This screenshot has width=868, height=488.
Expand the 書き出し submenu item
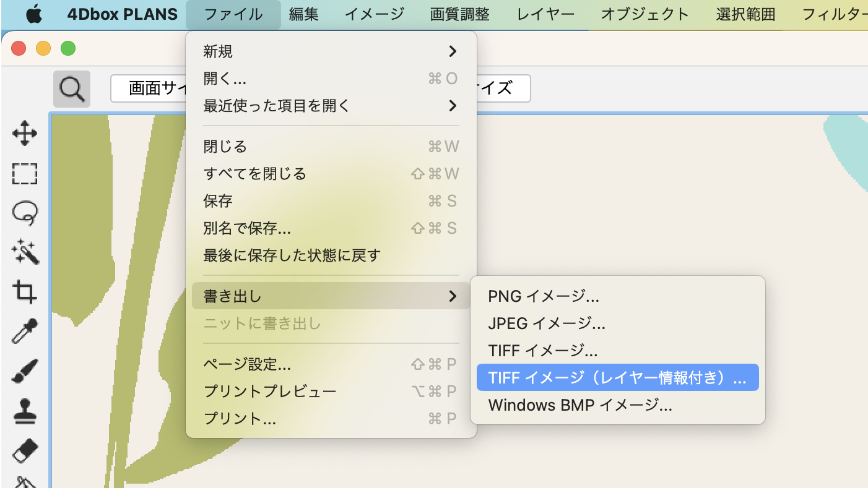(x=331, y=296)
